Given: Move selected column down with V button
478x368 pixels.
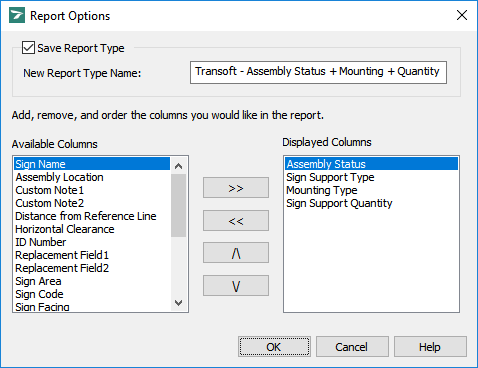Looking at the screenshot, I should click(236, 285).
